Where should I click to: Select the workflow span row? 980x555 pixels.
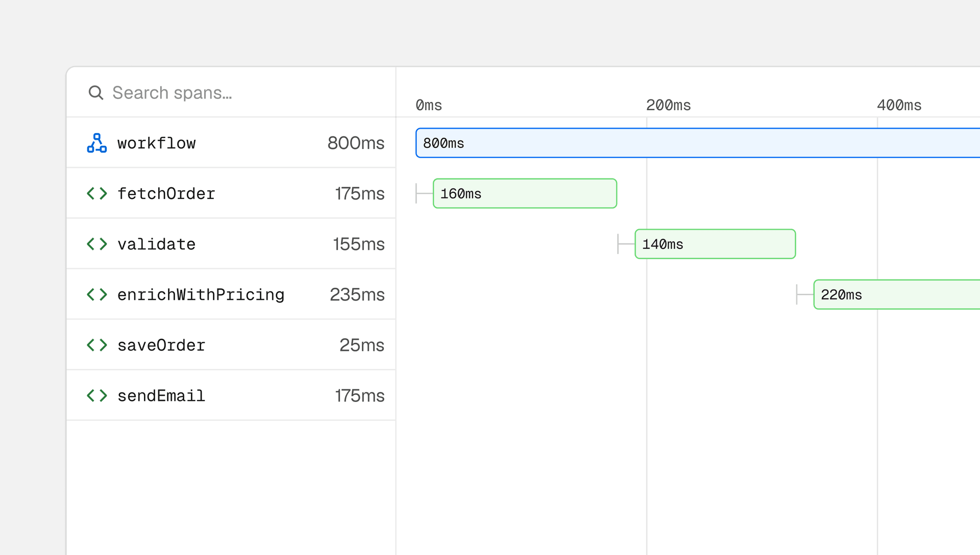231,143
